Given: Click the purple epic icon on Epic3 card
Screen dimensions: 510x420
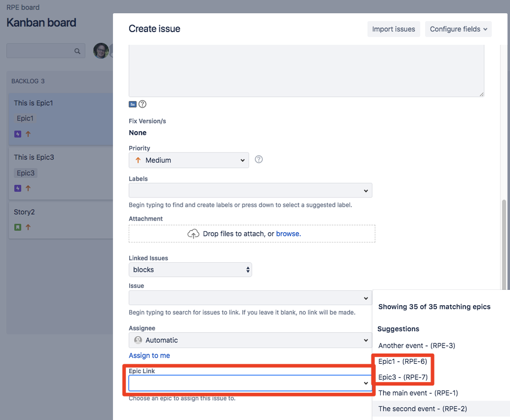Looking at the screenshot, I should point(18,188).
